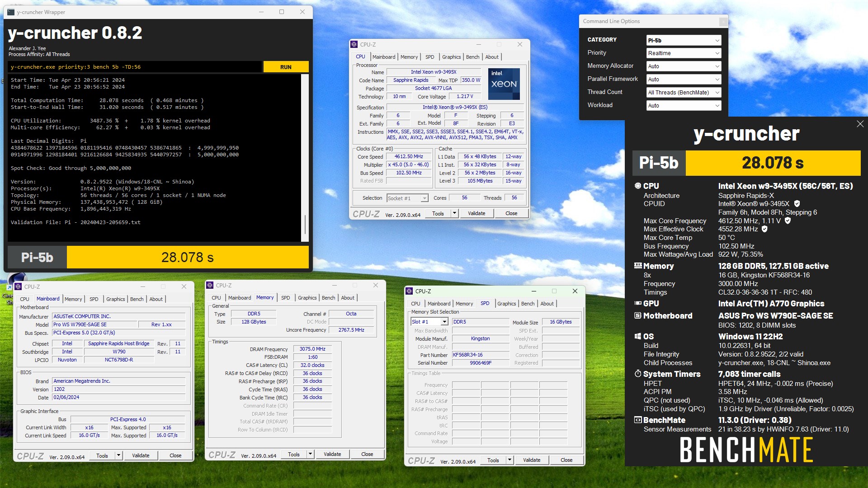Open the Thread Count dropdown
Image resolution: width=868 pixels, height=488 pixels.
tap(684, 92)
